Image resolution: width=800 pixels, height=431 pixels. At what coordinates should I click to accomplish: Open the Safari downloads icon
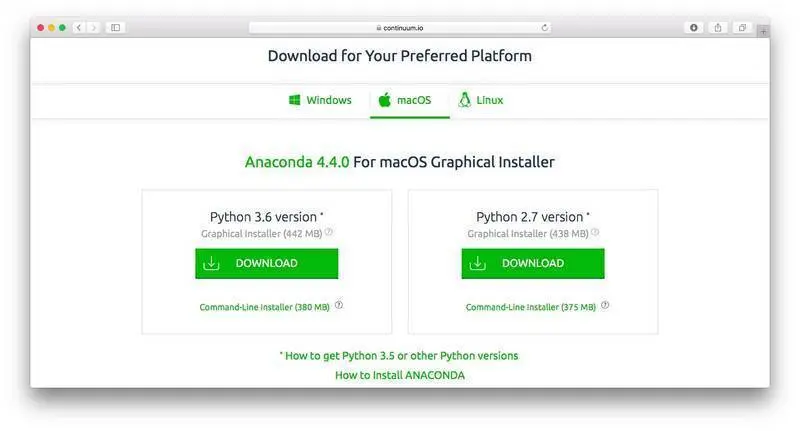pos(694,28)
